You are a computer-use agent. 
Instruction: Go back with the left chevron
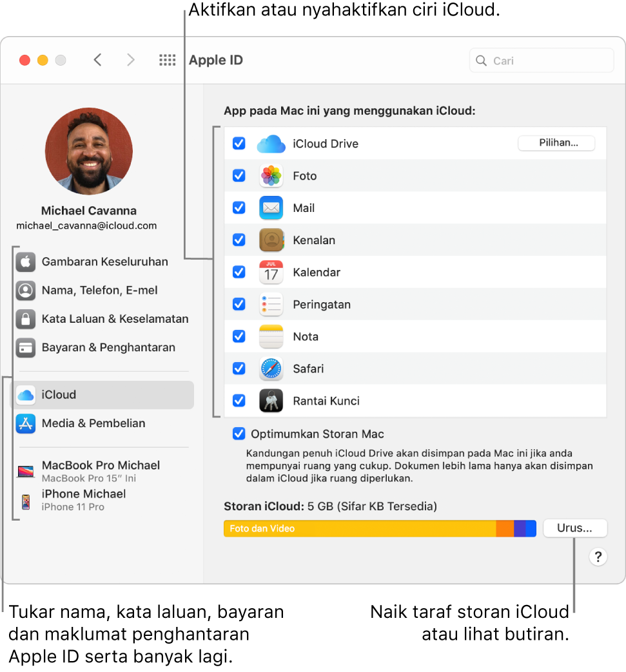tap(98, 60)
